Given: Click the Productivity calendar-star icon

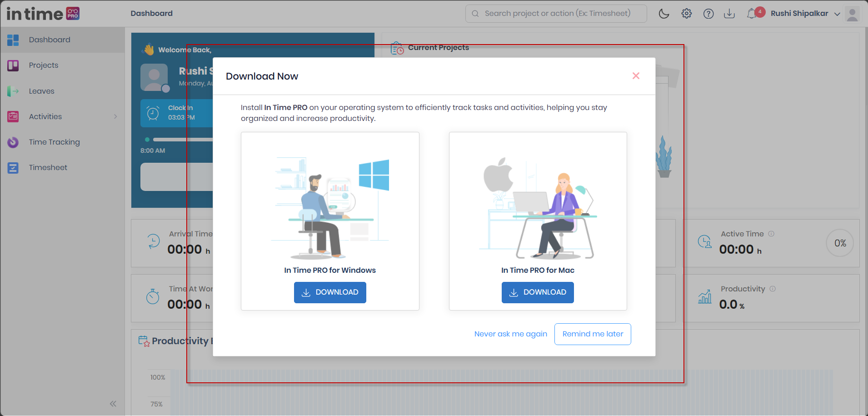Looking at the screenshot, I should (144, 341).
